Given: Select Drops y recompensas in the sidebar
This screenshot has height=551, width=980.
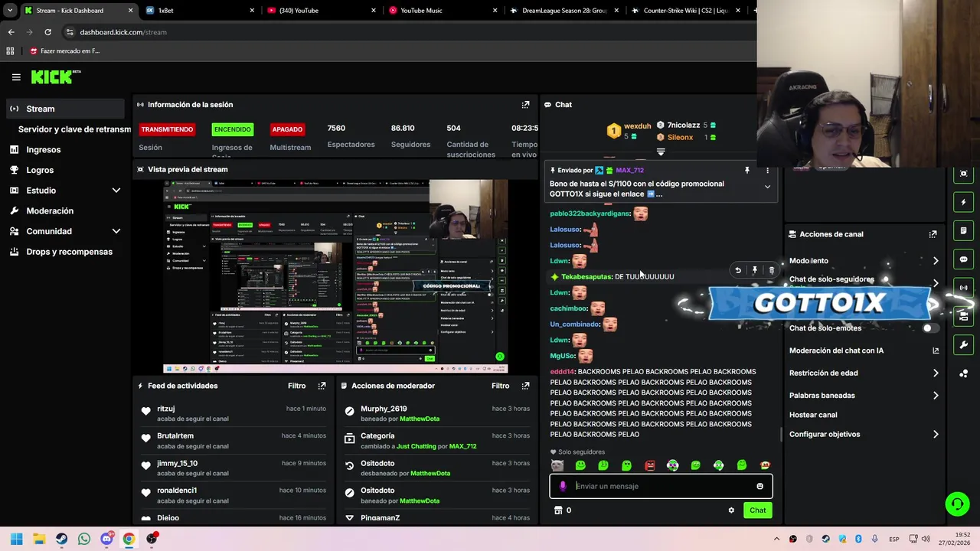Looking at the screenshot, I should point(65,252).
